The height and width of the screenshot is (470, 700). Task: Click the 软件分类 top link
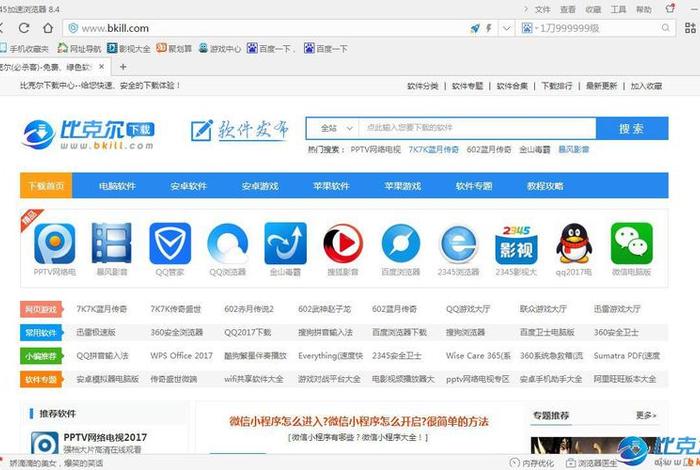422,86
